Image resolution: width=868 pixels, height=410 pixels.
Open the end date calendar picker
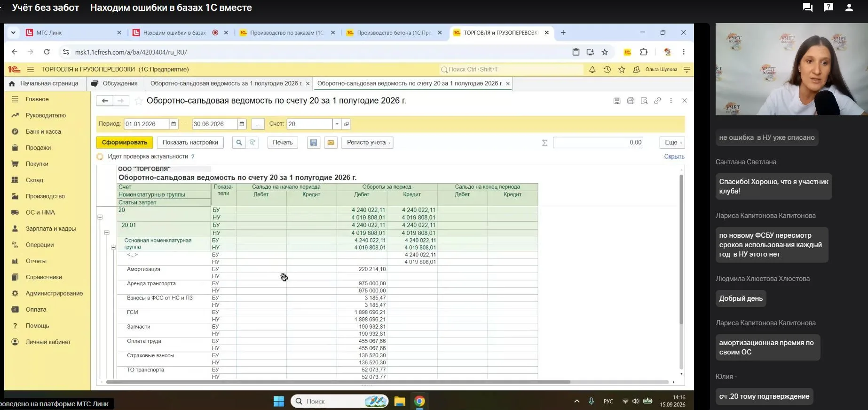pyautogui.click(x=242, y=124)
